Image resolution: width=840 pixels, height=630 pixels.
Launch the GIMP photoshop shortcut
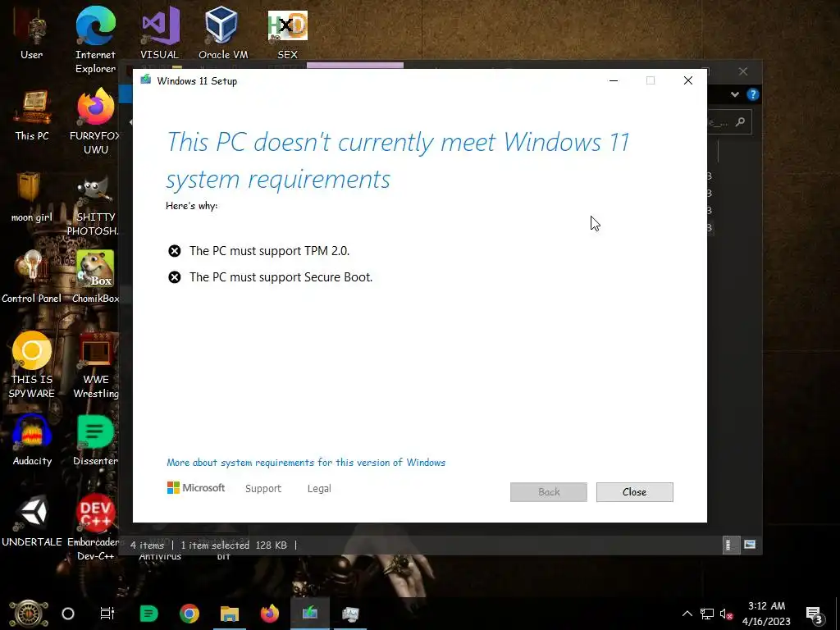tap(95, 206)
